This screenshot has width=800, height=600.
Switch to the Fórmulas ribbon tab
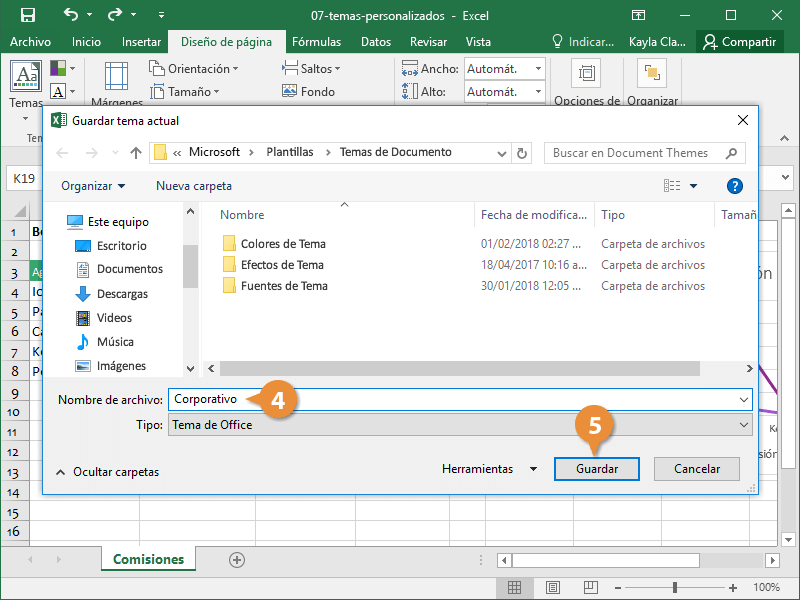pos(316,42)
